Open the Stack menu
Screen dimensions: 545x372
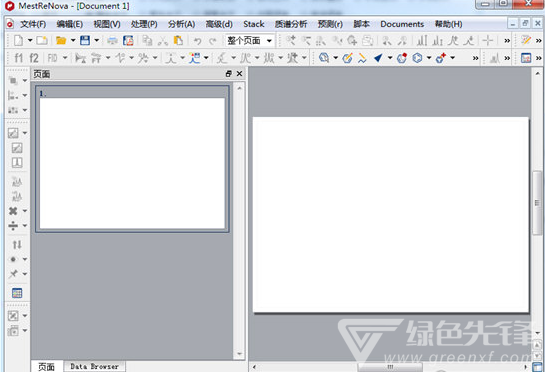point(254,24)
